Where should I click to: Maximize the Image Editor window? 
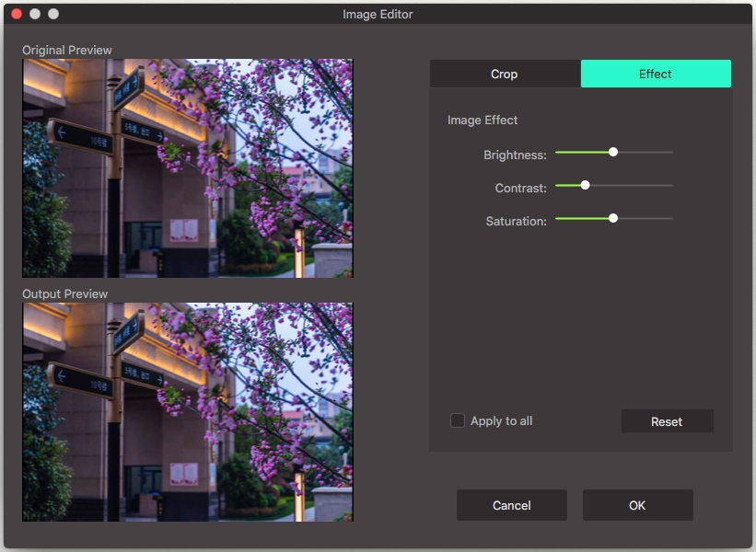point(53,14)
